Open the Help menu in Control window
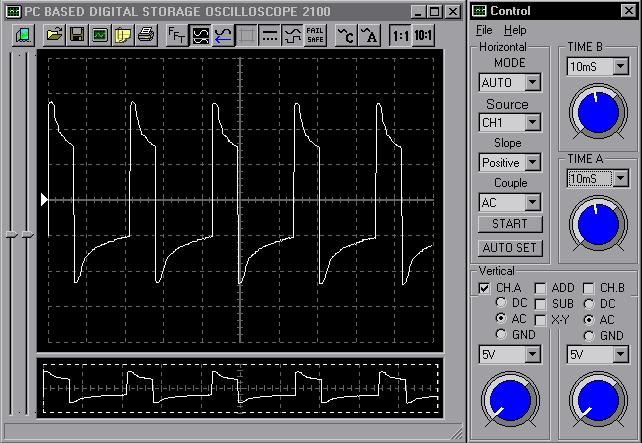This screenshot has width=642, height=443. (515, 31)
